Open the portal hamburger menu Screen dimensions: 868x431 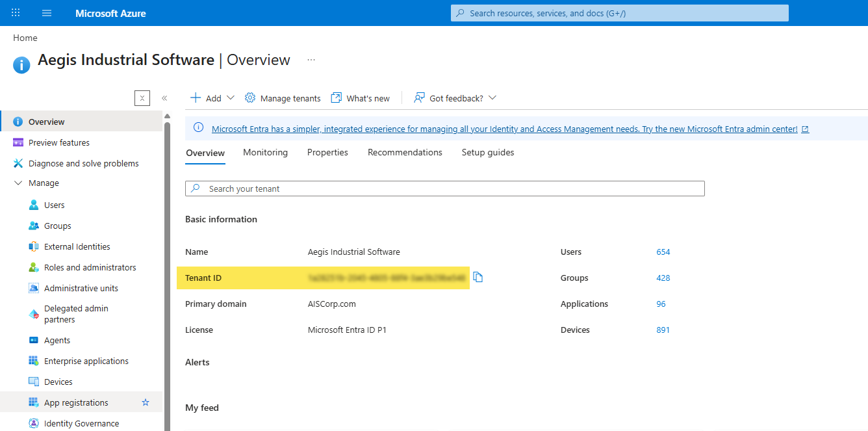pos(47,13)
